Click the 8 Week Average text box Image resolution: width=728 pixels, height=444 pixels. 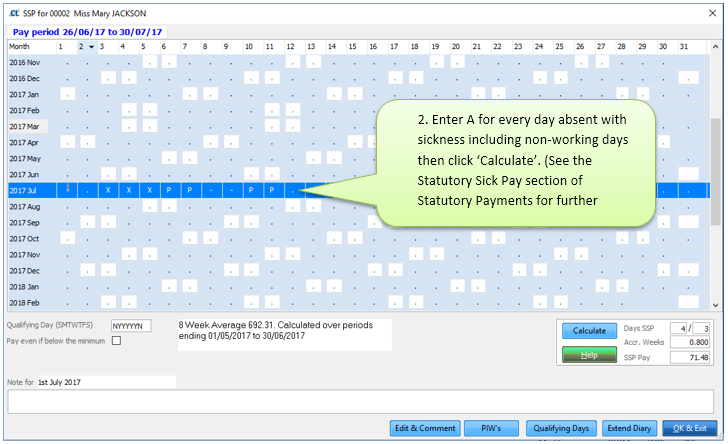pos(285,335)
